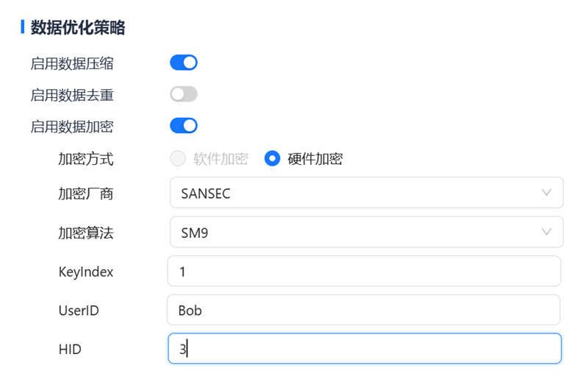Expand 加密厂商 list via its chevron arrow
588x379 pixels.
[x=546, y=193]
